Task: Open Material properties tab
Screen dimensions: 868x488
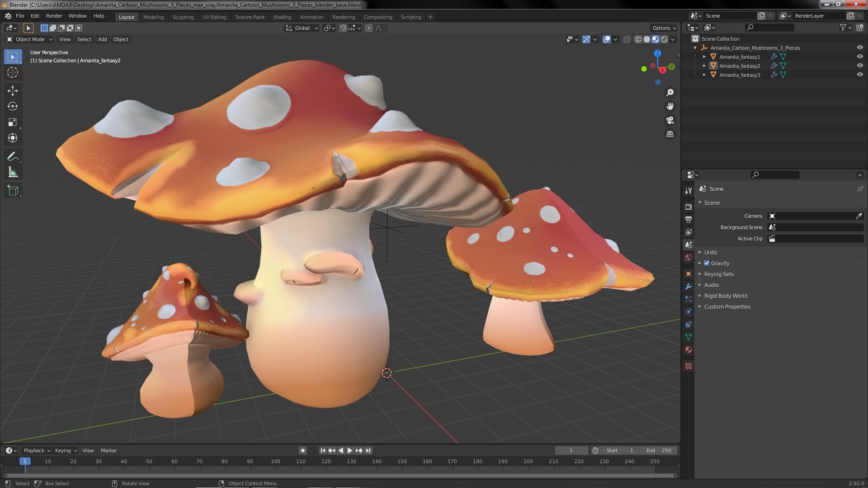Action: (689, 350)
